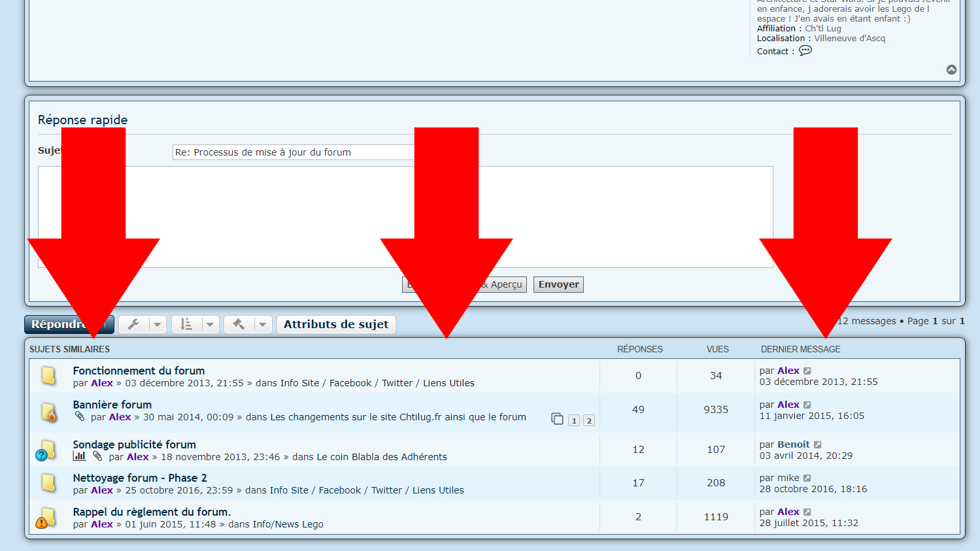Click the Attributs de sujet button
Viewport: 980px width, 551px height.
tap(336, 324)
